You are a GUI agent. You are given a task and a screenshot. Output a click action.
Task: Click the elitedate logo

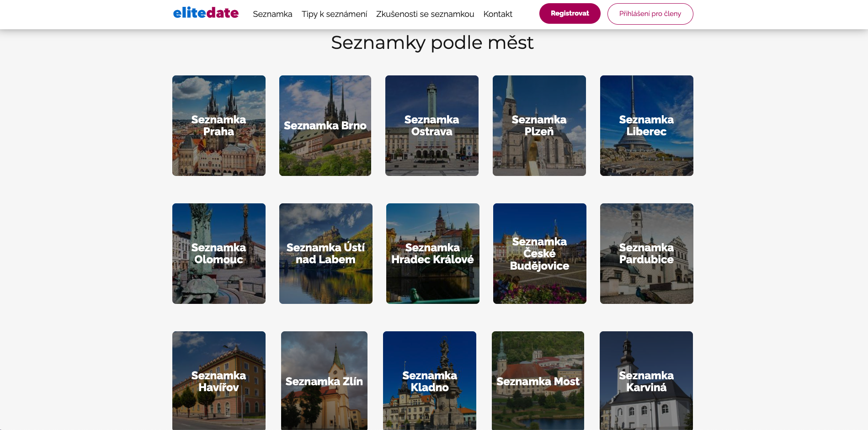pos(206,13)
